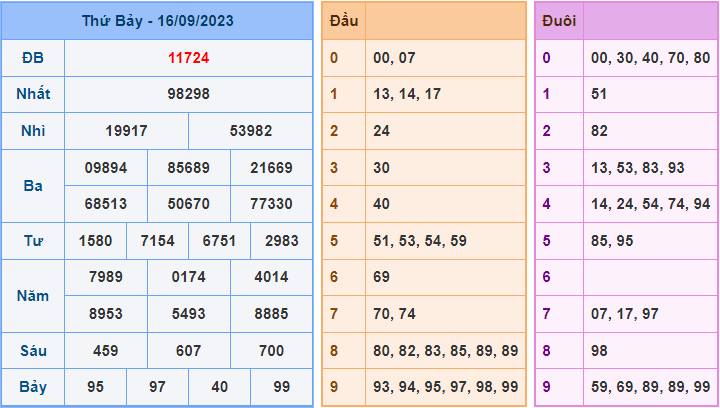Click the Nhất row label
The height and width of the screenshot is (408, 720).
pos(33,94)
